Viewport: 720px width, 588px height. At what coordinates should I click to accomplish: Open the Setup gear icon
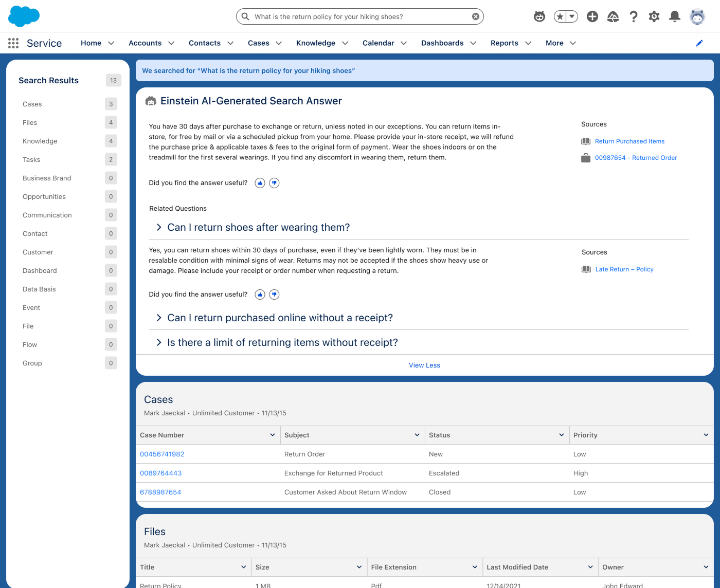(654, 16)
